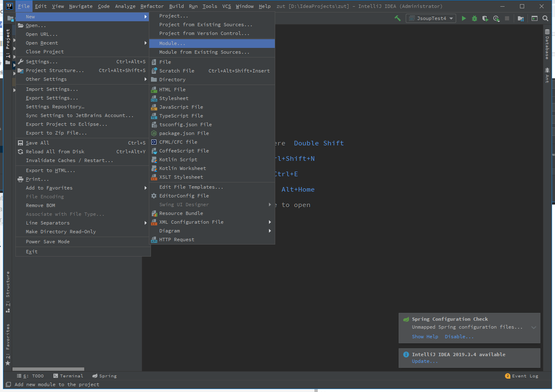Create a Kotlin Worksheet
Viewport: 555px width, 392px height.
click(212, 168)
